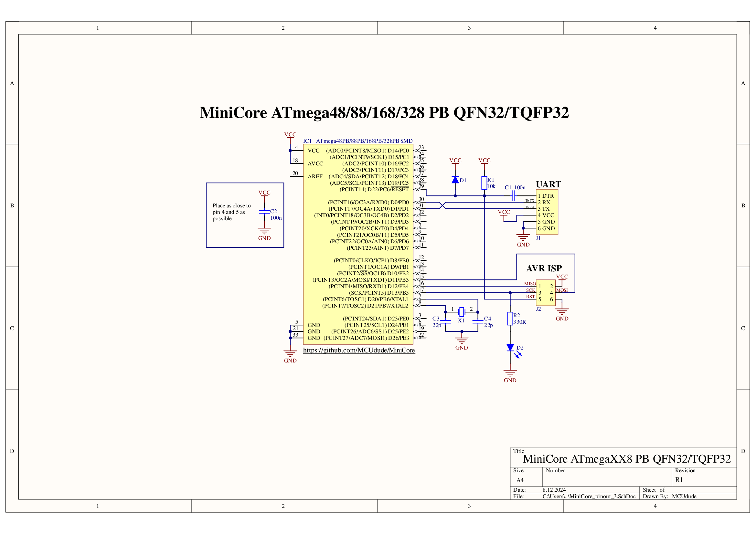Select capacitor C1 near UART header
This screenshot has width=756, height=534.
tap(513, 196)
